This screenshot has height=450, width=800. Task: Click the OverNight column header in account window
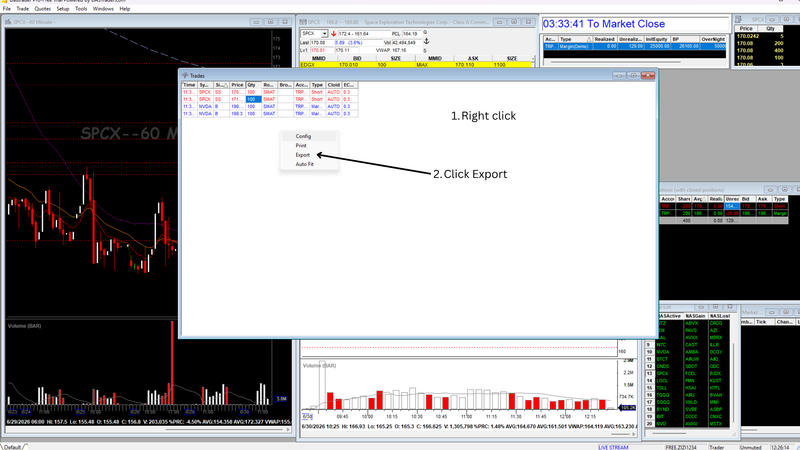click(713, 39)
